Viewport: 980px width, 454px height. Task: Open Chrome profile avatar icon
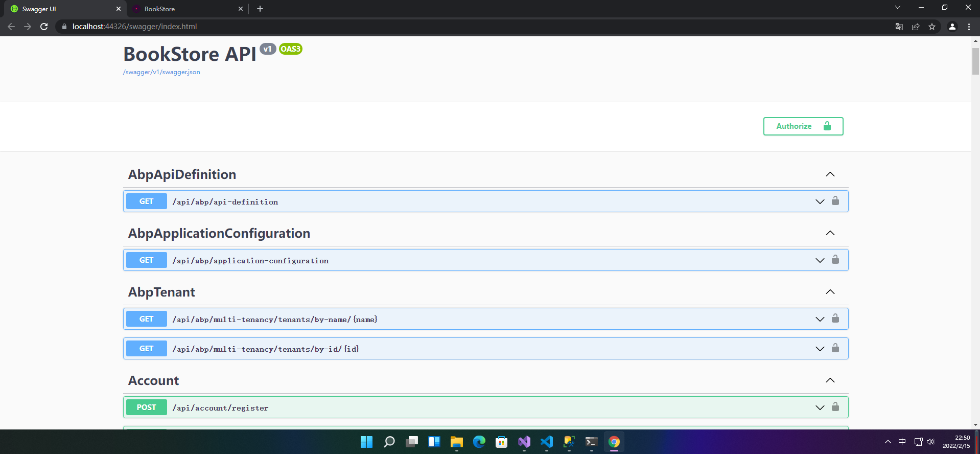pyautogui.click(x=952, y=27)
